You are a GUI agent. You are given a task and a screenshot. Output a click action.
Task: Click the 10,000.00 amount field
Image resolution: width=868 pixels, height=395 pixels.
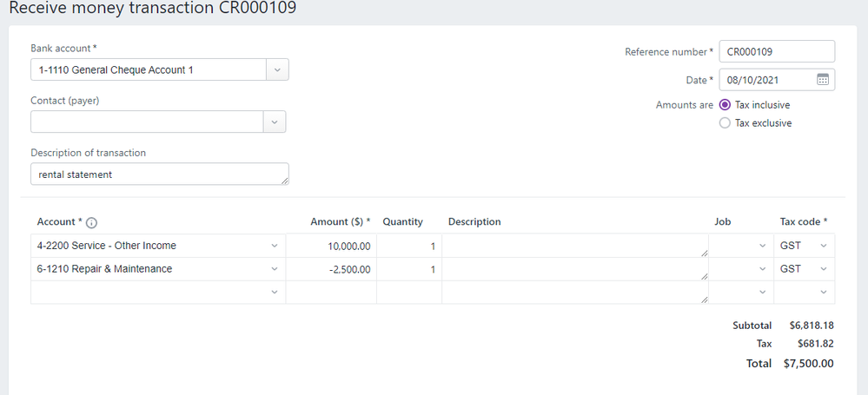coord(331,246)
